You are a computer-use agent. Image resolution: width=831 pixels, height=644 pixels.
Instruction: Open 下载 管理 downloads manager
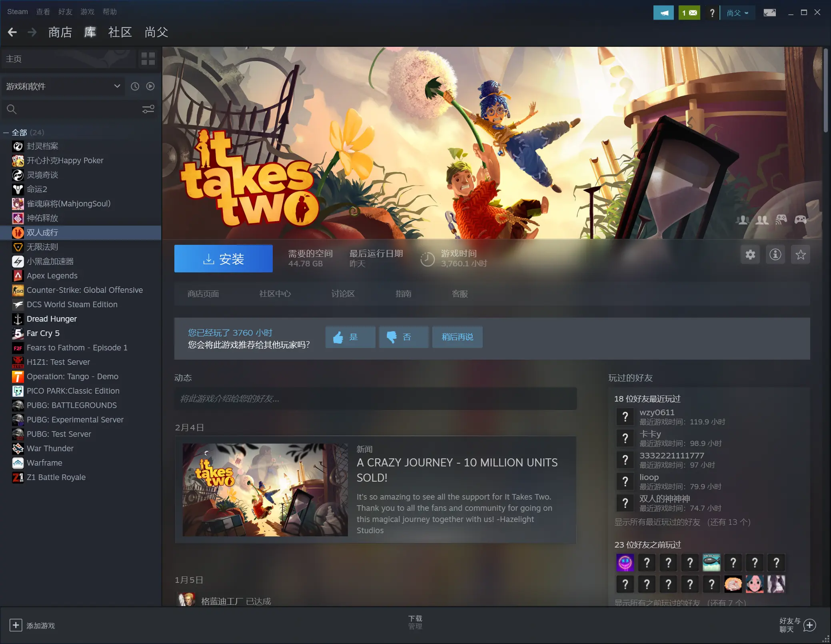(x=415, y=622)
